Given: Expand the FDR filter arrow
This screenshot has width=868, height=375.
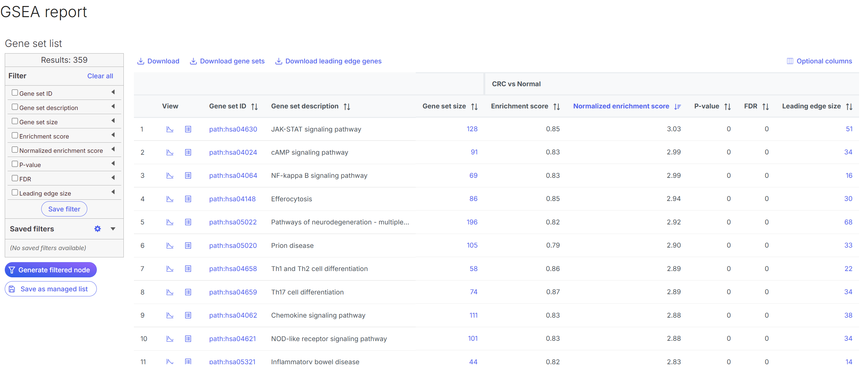Looking at the screenshot, I should tap(113, 178).
